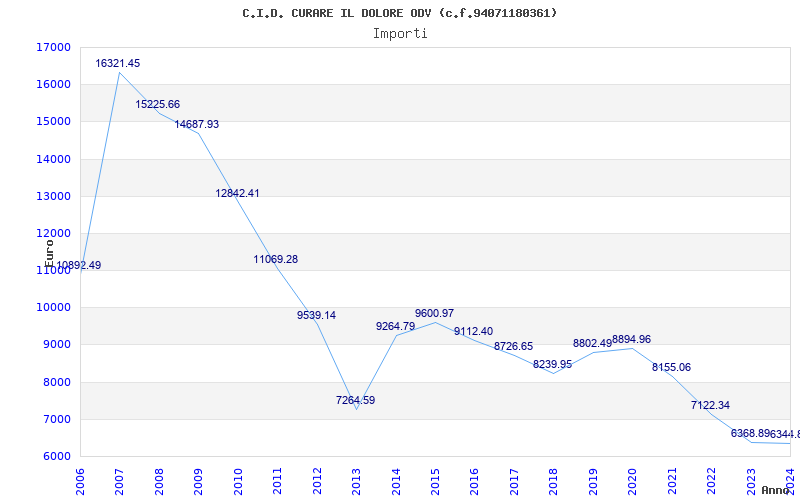Select the 14687.93 data label
The width and height of the screenshot is (800, 500).
coord(196,124)
